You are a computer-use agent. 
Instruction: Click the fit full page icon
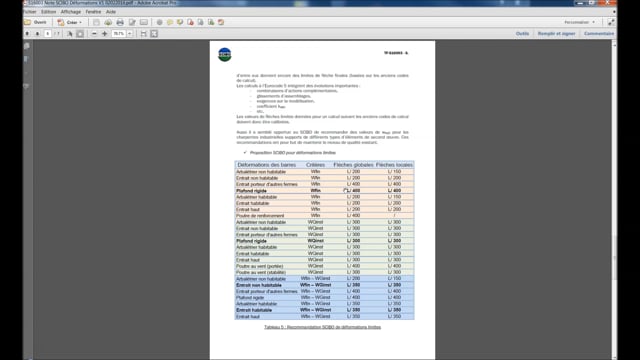154,33
